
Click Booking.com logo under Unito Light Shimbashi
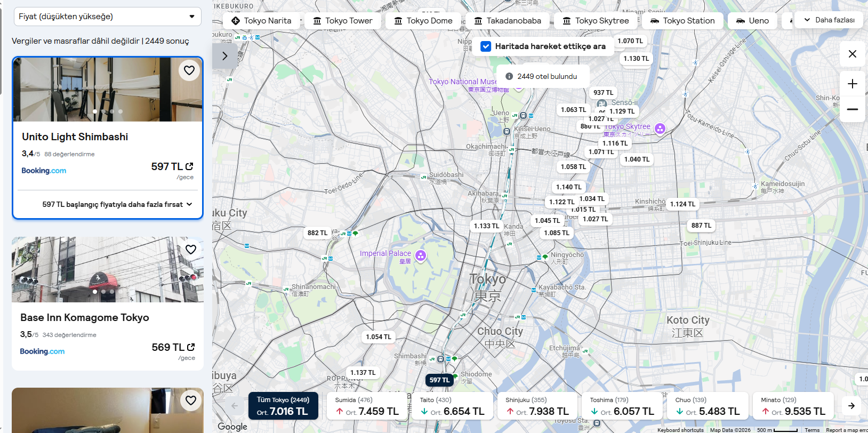[44, 171]
